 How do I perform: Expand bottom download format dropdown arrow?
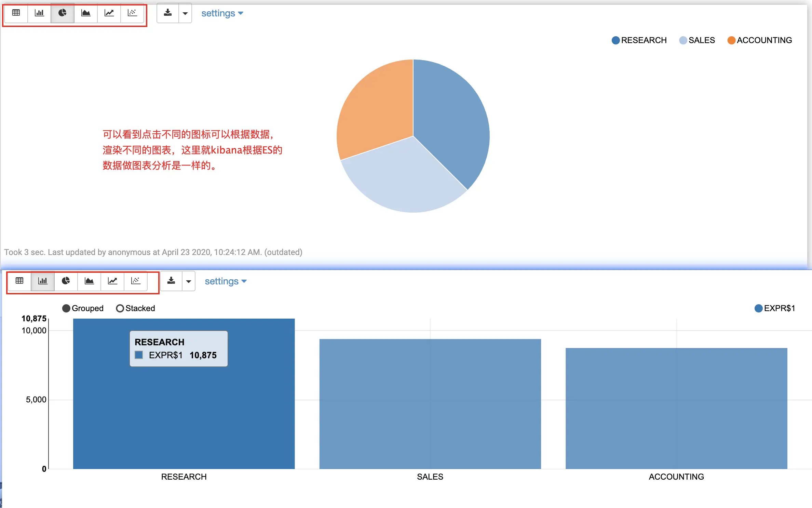pos(189,281)
